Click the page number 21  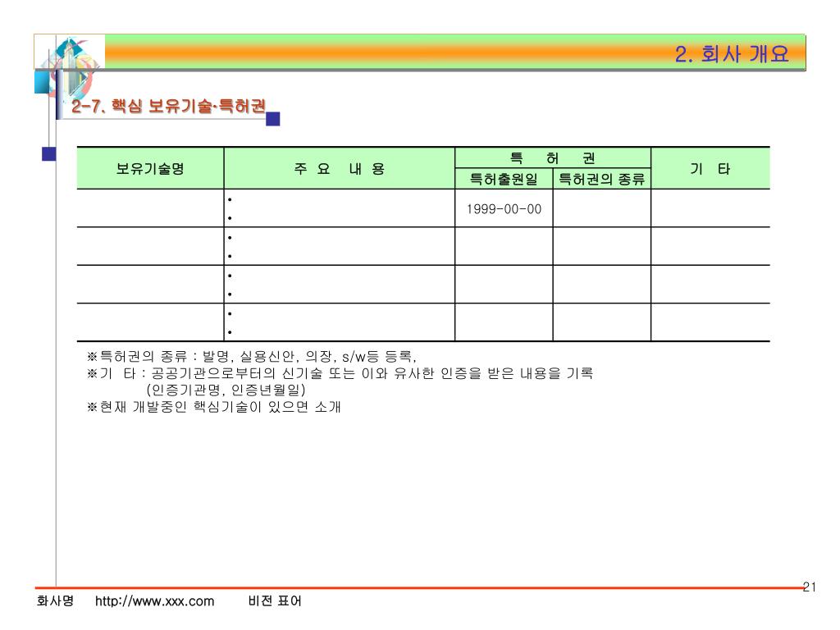click(x=809, y=587)
